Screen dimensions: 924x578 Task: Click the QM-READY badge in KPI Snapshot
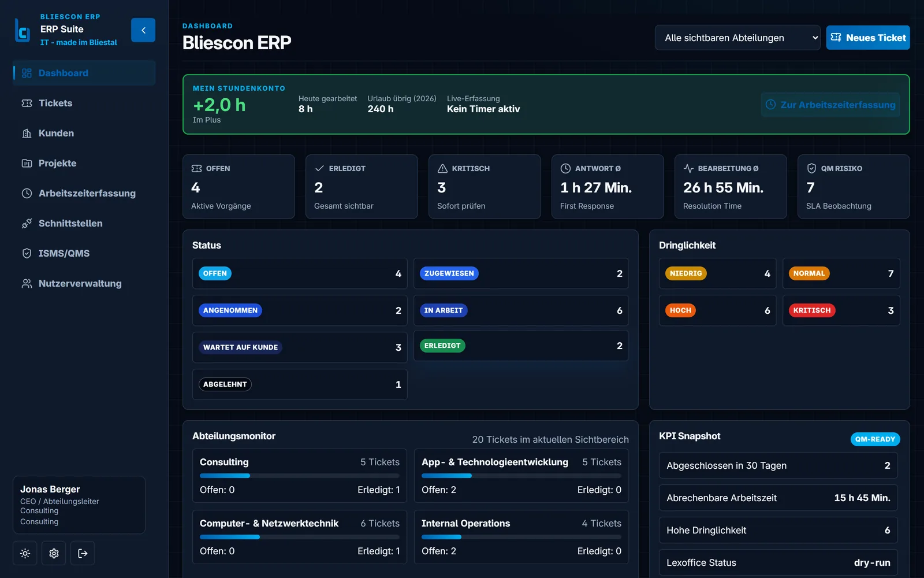tap(875, 439)
